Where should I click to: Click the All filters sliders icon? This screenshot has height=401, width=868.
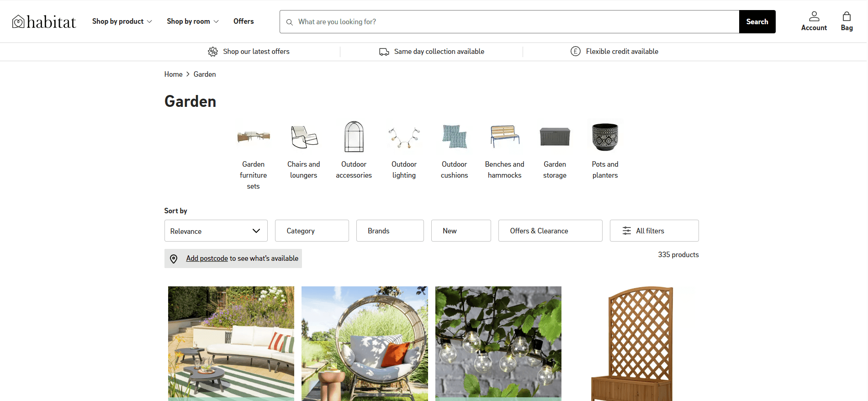tap(627, 231)
